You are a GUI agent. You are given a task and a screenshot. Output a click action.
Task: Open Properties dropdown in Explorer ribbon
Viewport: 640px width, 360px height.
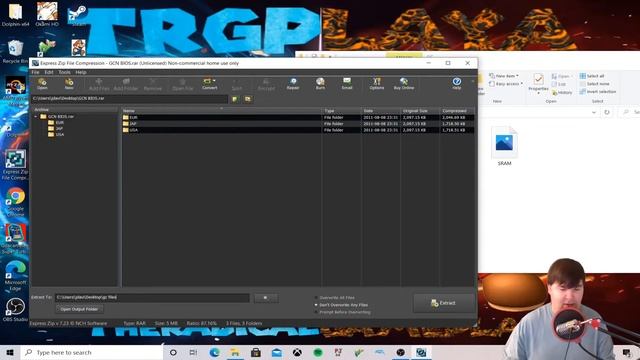click(x=538, y=93)
